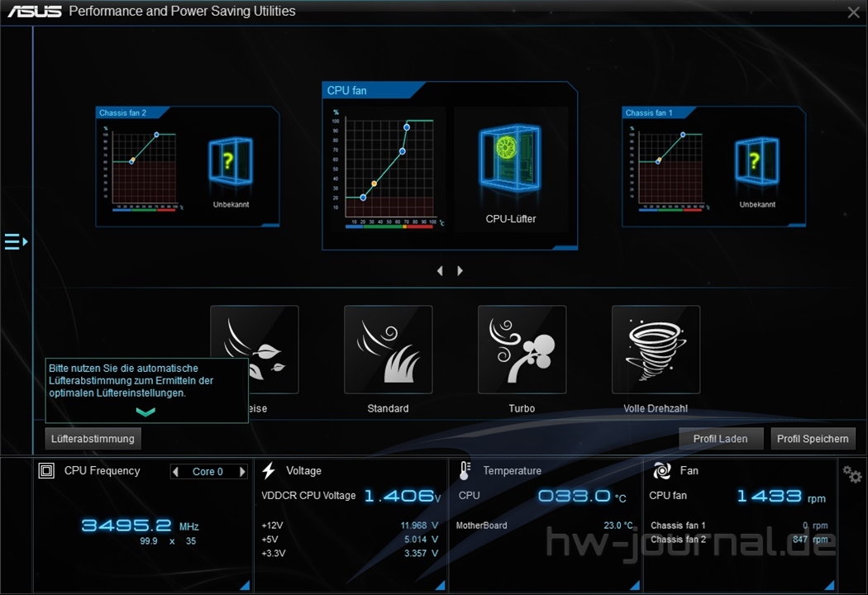
Task: Click the Turbo mode label
Action: [522, 408]
